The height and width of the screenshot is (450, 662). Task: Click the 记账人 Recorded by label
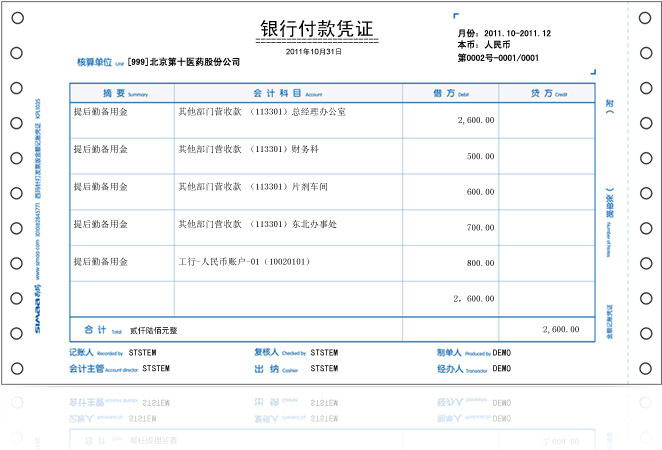tap(96, 352)
